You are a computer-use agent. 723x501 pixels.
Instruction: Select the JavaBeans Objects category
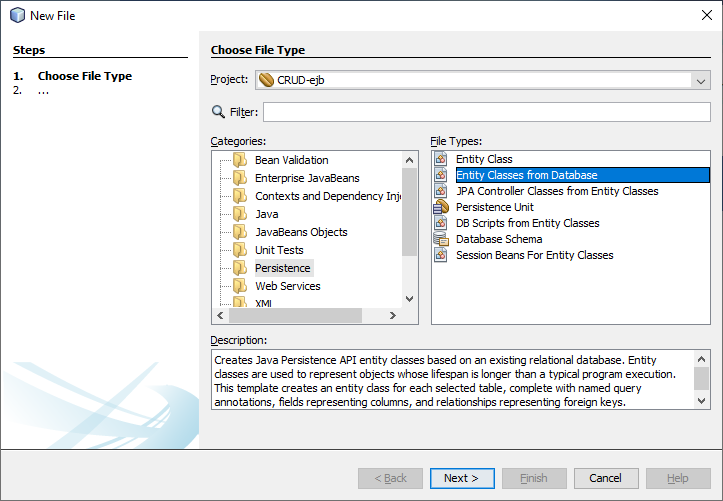tap(301, 232)
